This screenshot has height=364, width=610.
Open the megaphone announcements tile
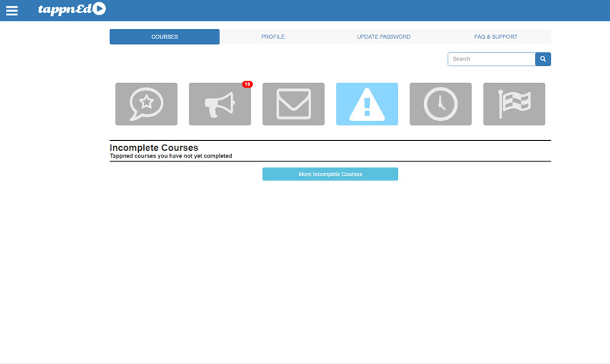click(x=220, y=104)
